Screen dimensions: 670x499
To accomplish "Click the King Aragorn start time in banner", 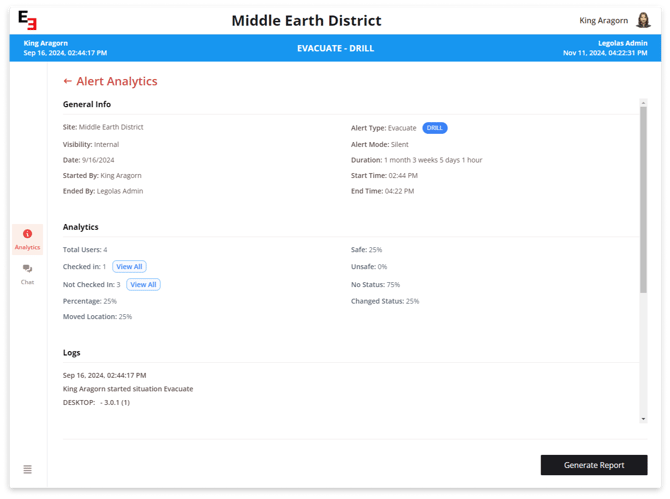I will [x=65, y=53].
